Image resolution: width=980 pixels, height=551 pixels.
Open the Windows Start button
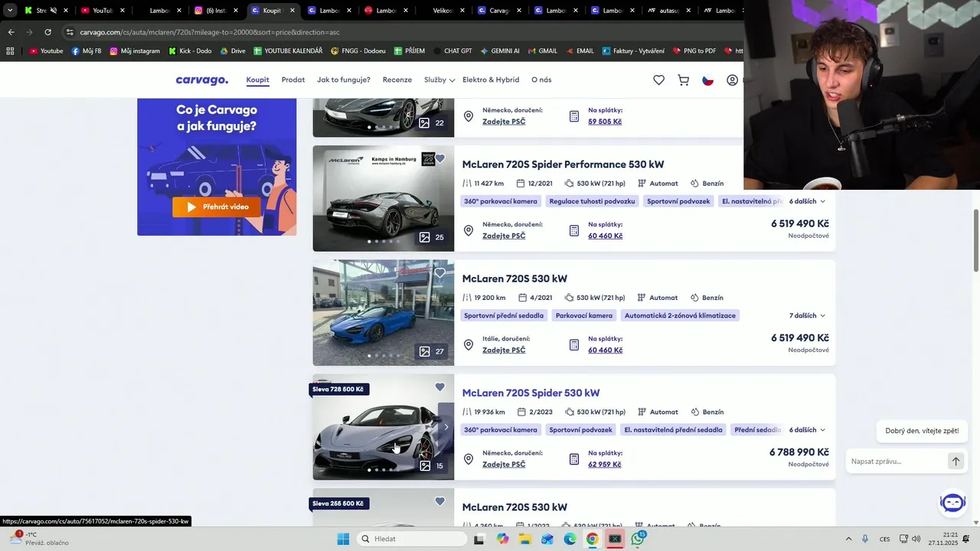tap(343, 539)
